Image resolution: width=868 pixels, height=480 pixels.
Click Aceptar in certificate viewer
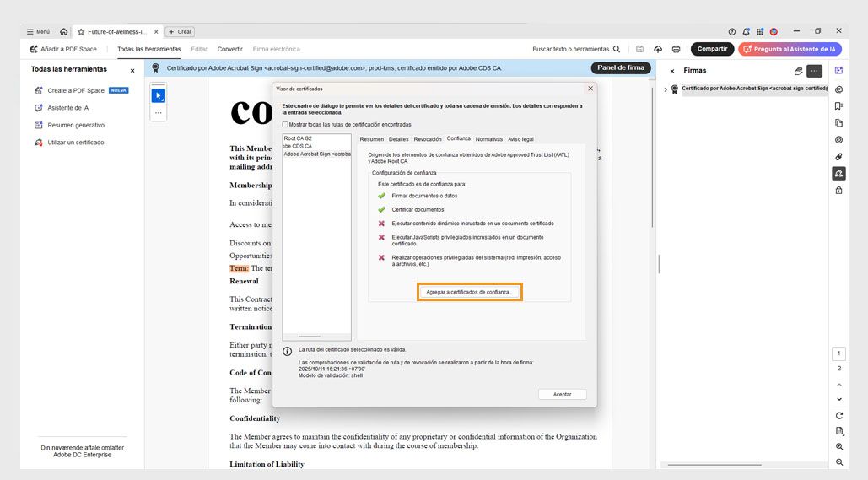coord(562,394)
